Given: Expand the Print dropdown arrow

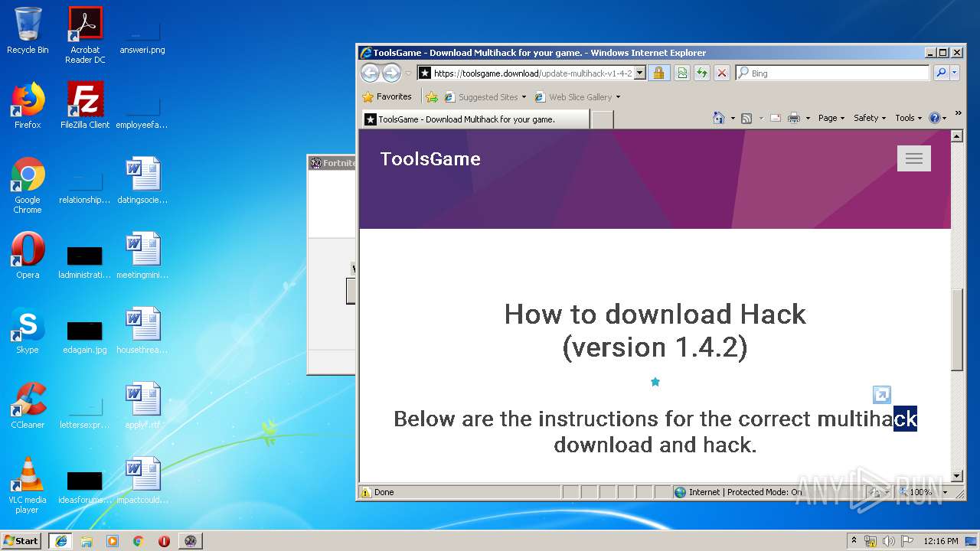Looking at the screenshot, I should tap(808, 119).
